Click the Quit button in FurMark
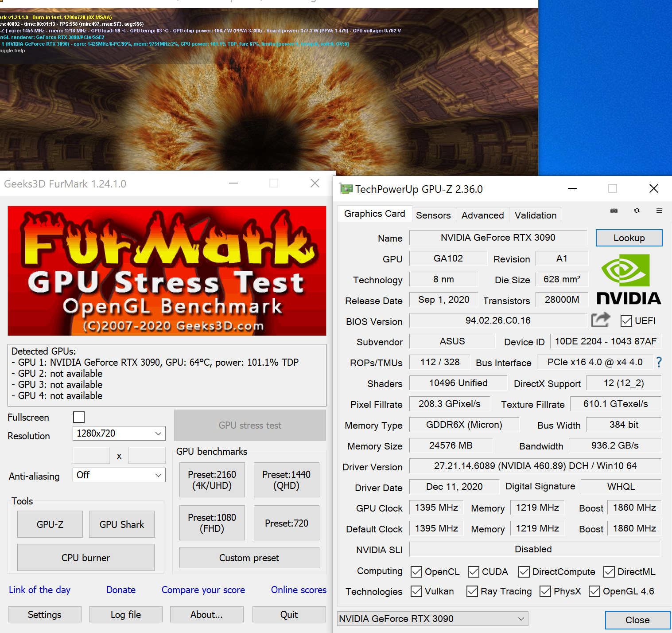This screenshot has width=672, height=633. [x=289, y=614]
